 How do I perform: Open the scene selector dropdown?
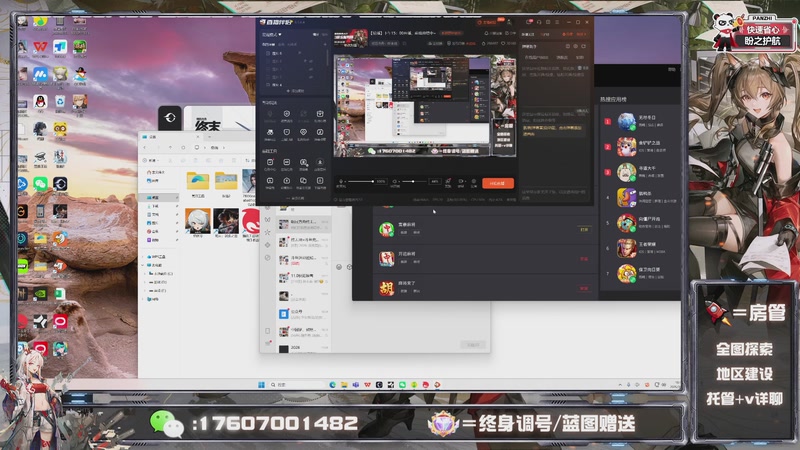pos(272,35)
